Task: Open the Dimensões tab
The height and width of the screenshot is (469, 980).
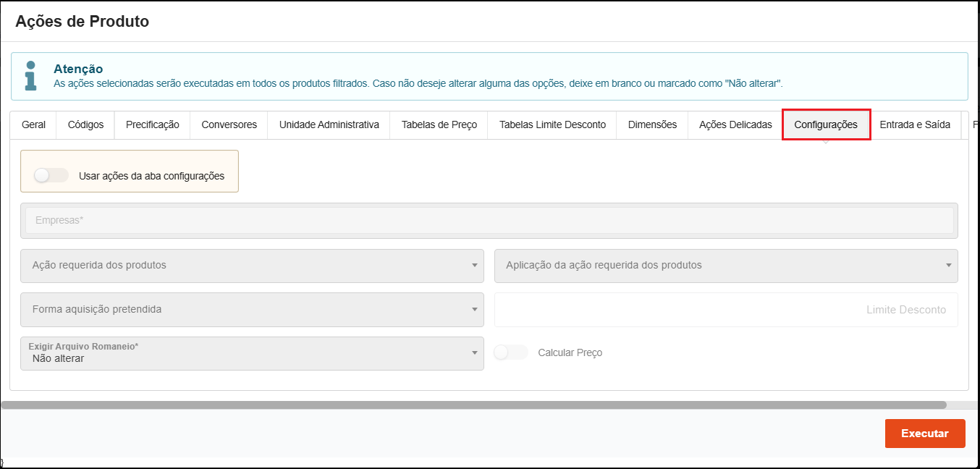Action: point(652,124)
